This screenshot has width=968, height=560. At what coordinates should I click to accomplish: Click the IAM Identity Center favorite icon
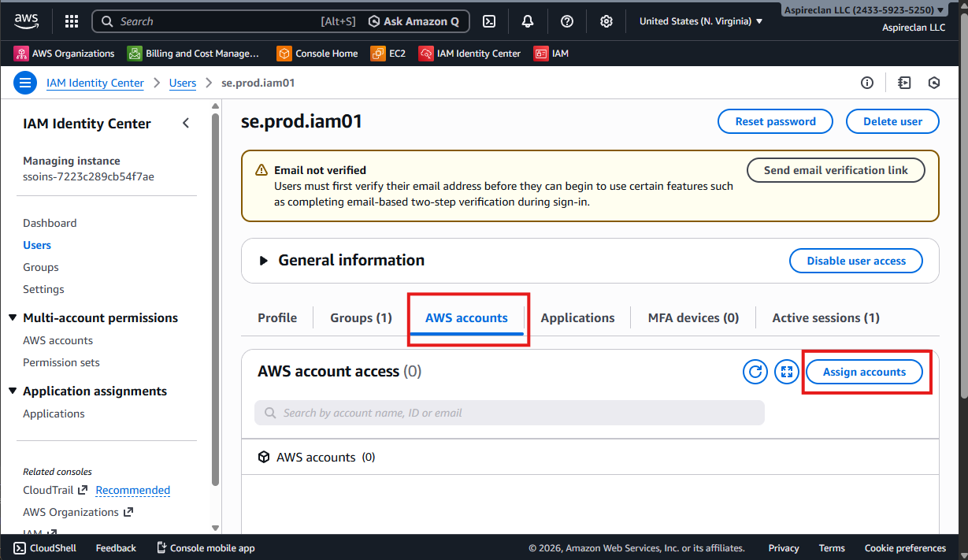426,54
